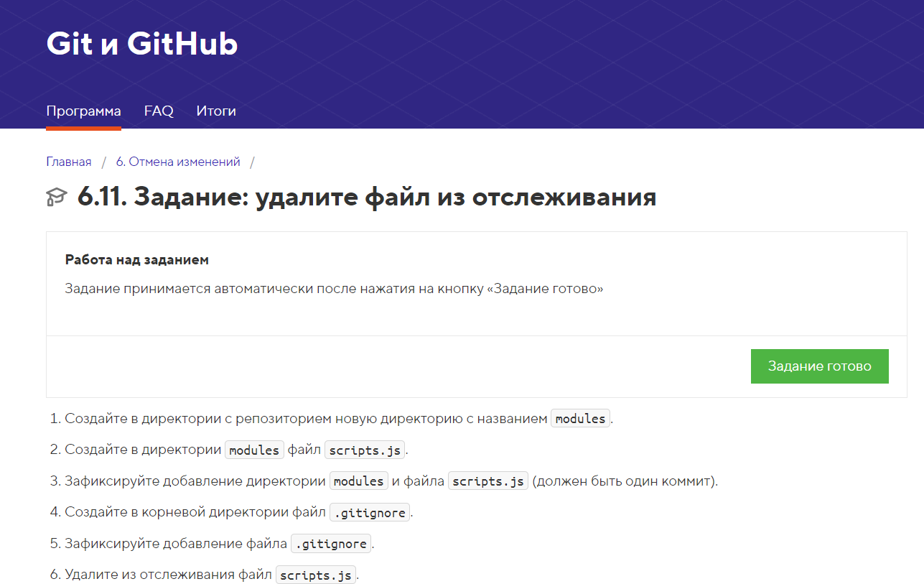
Task: Click the Работа над заданием heading
Action: 137,260
